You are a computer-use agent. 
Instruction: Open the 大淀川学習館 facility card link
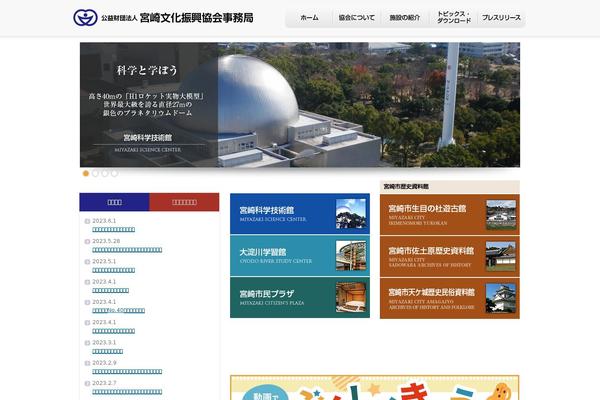tap(300, 256)
